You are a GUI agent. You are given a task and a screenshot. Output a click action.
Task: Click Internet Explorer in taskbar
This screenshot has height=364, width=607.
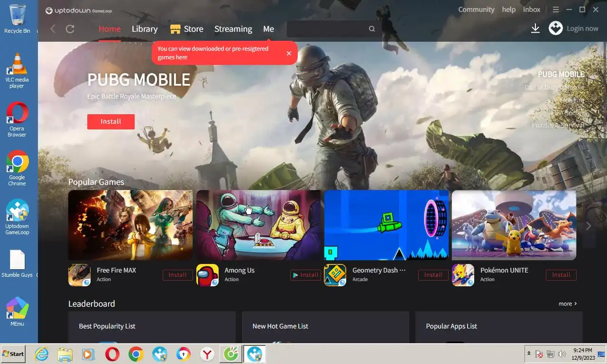(42, 354)
